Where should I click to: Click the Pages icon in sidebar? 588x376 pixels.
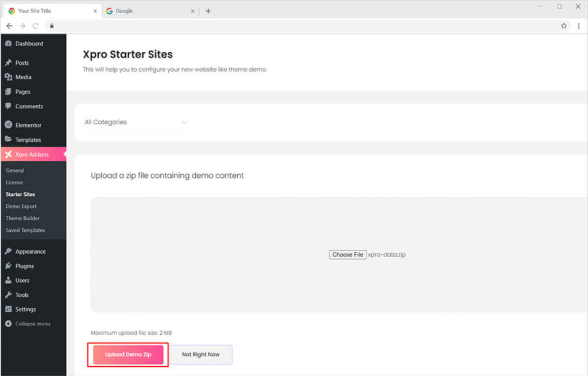tap(8, 92)
